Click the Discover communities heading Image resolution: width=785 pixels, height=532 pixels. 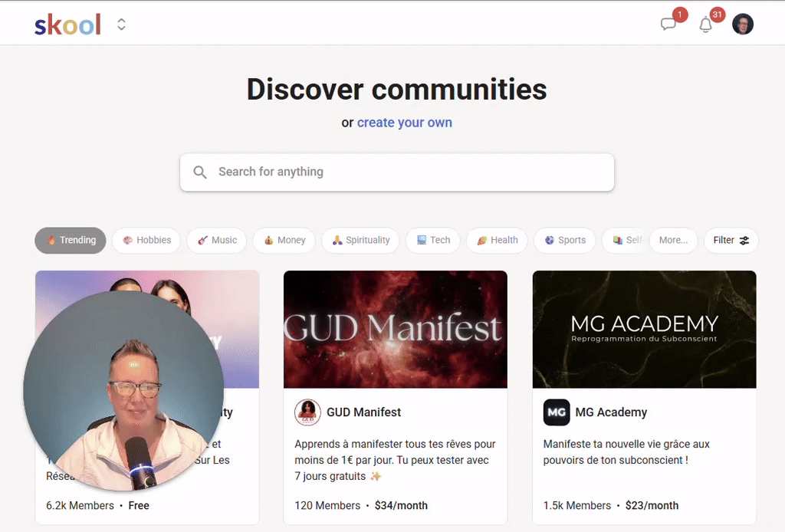[397, 90]
